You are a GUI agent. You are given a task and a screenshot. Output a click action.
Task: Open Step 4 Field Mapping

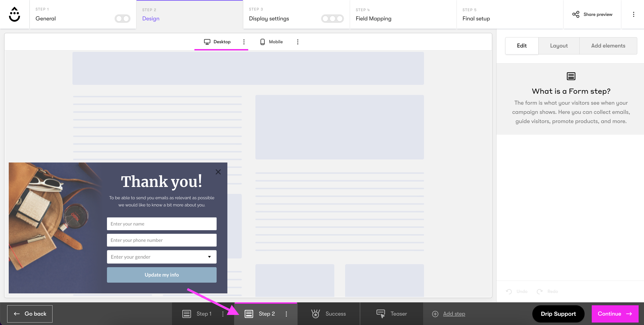click(403, 14)
